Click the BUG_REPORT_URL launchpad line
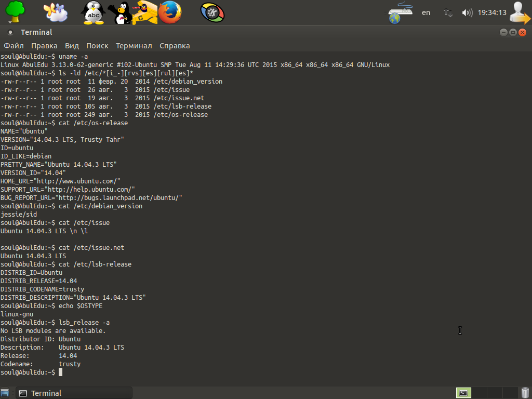Viewport: 532px width, 399px height. pos(91,198)
